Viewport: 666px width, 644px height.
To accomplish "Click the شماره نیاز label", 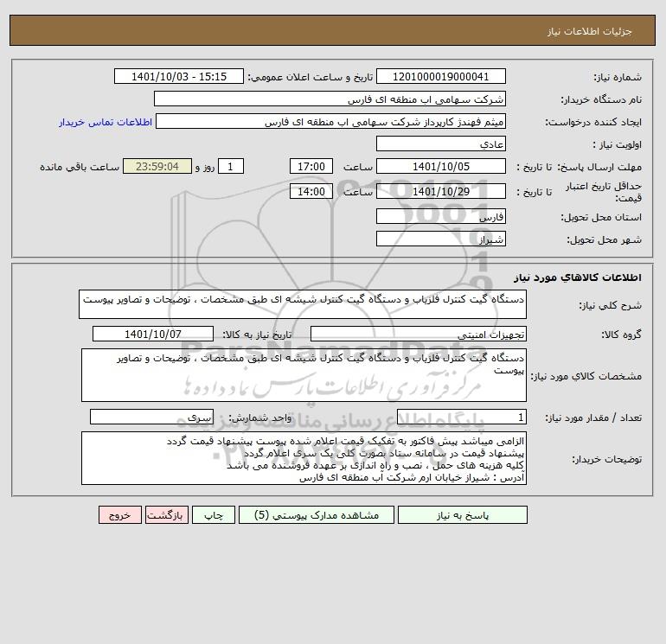I will tap(618, 77).
